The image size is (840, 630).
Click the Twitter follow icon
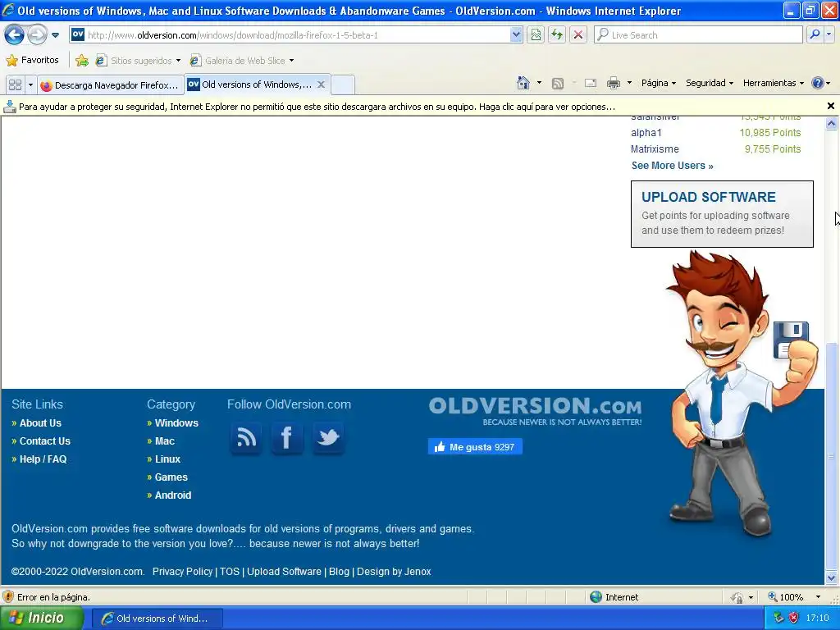pos(328,438)
